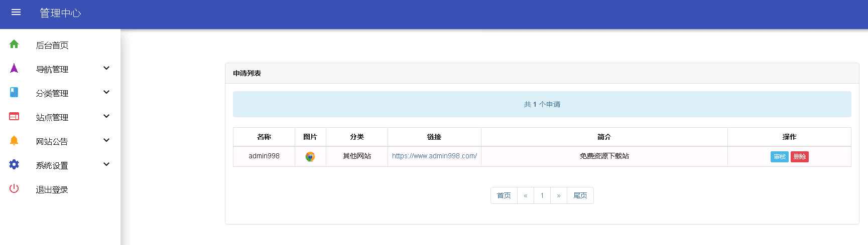868x245 pixels.
Task: Click the red power logout icon
Action: tap(14, 188)
